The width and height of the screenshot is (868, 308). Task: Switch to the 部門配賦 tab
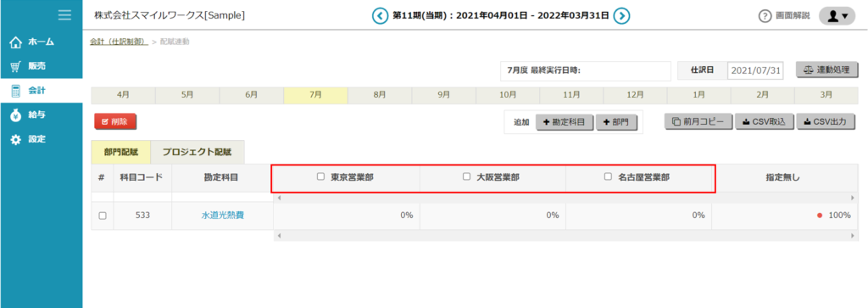(x=120, y=152)
